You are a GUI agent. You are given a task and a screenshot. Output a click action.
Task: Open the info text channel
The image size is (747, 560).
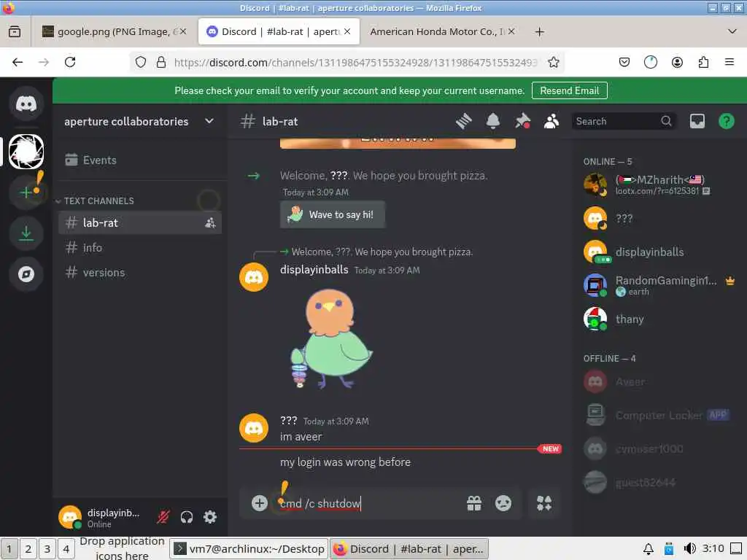coord(140,248)
